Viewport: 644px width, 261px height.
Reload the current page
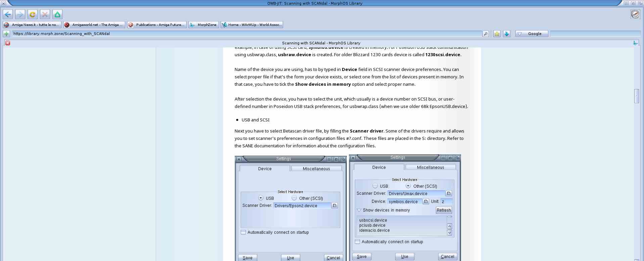(33, 14)
